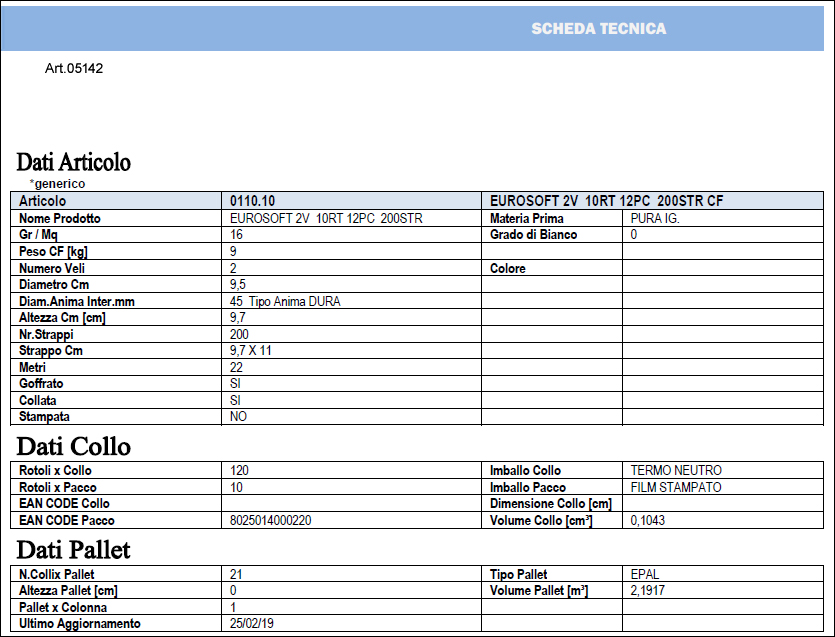Viewport: 835px width, 637px height.
Task: Click the article code 0110.10 cell
Action: [351, 201]
